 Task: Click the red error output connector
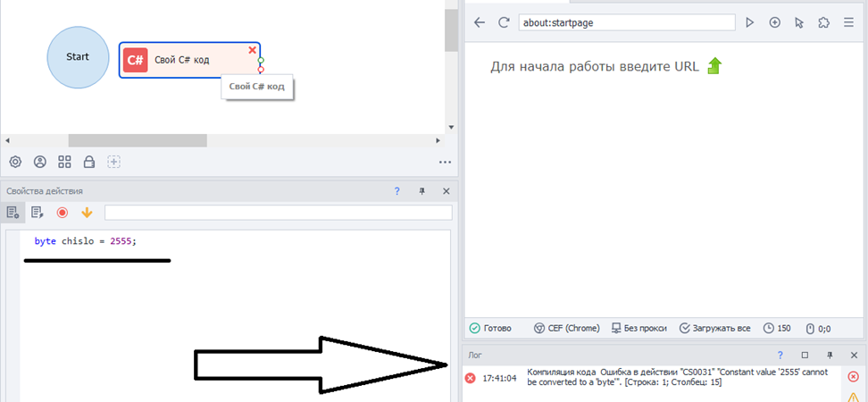[x=261, y=69]
